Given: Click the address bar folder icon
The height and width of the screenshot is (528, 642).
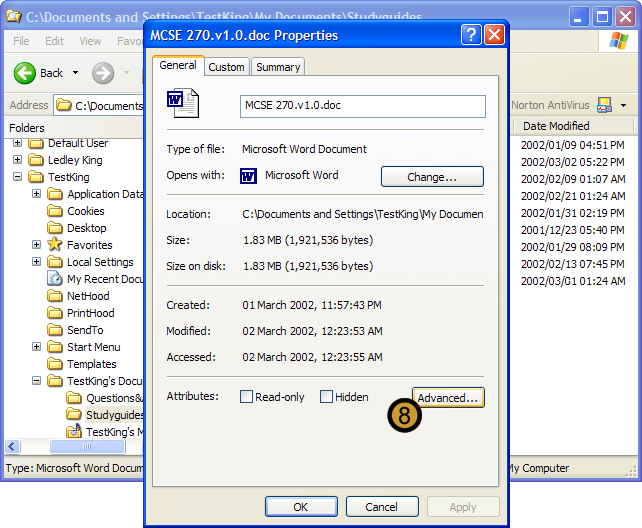Looking at the screenshot, I should [x=63, y=105].
